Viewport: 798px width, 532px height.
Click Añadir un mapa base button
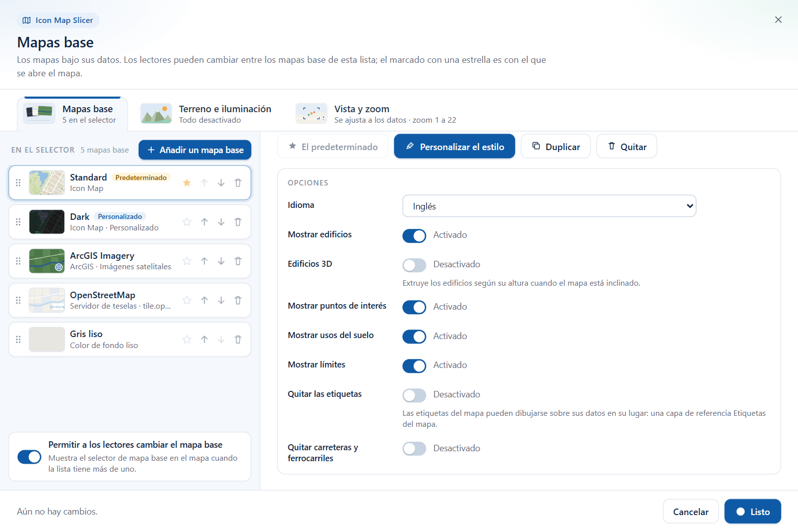[x=195, y=150]
